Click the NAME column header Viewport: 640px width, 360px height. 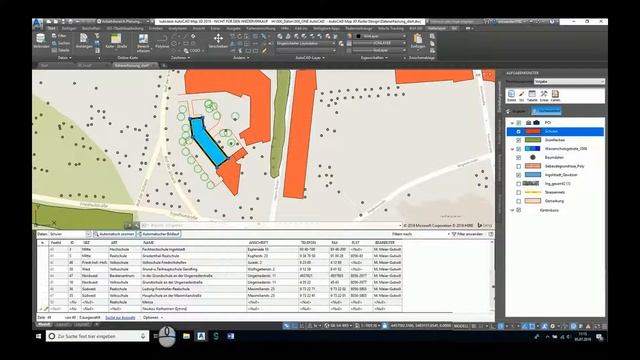tap(194, 243)
